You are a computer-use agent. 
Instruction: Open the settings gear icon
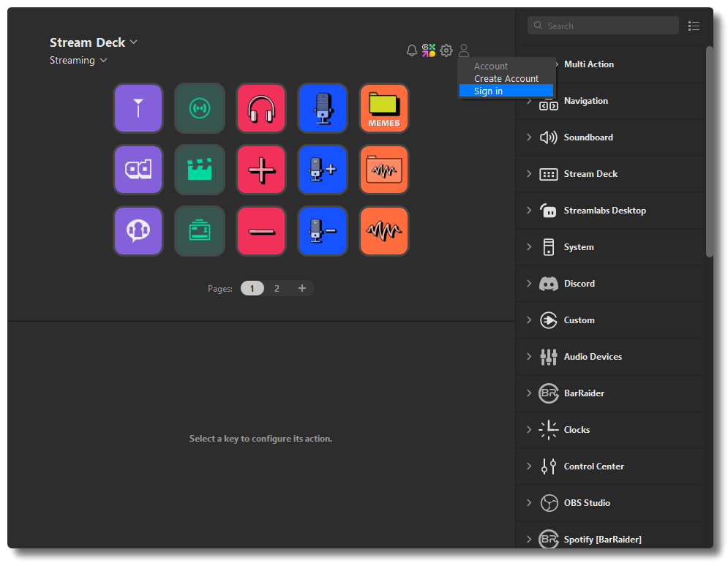[x=446, y=50]
